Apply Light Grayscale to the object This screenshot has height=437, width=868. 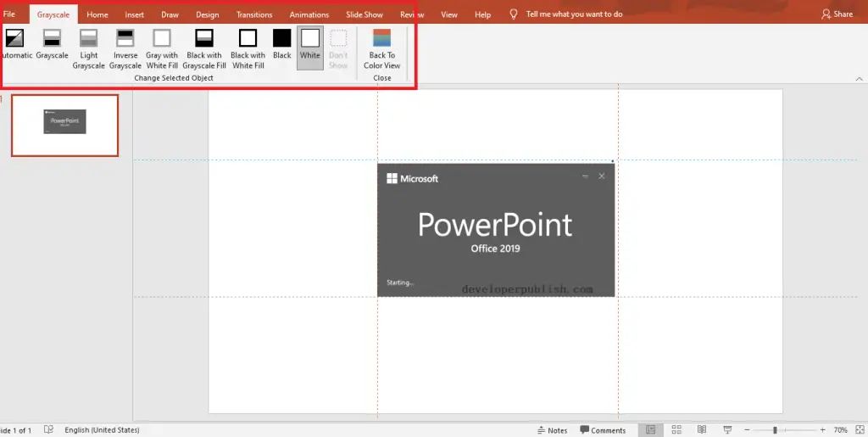coord(88,48)
